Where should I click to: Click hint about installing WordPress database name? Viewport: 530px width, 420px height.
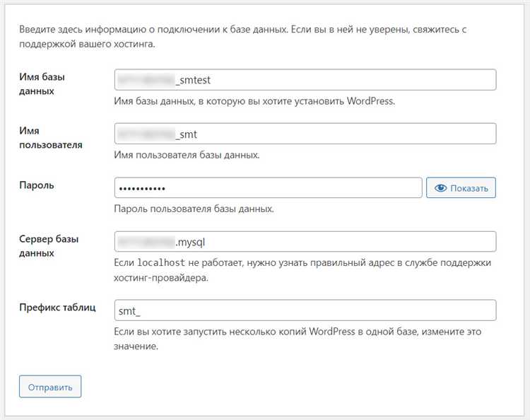[x=254, y=101]
